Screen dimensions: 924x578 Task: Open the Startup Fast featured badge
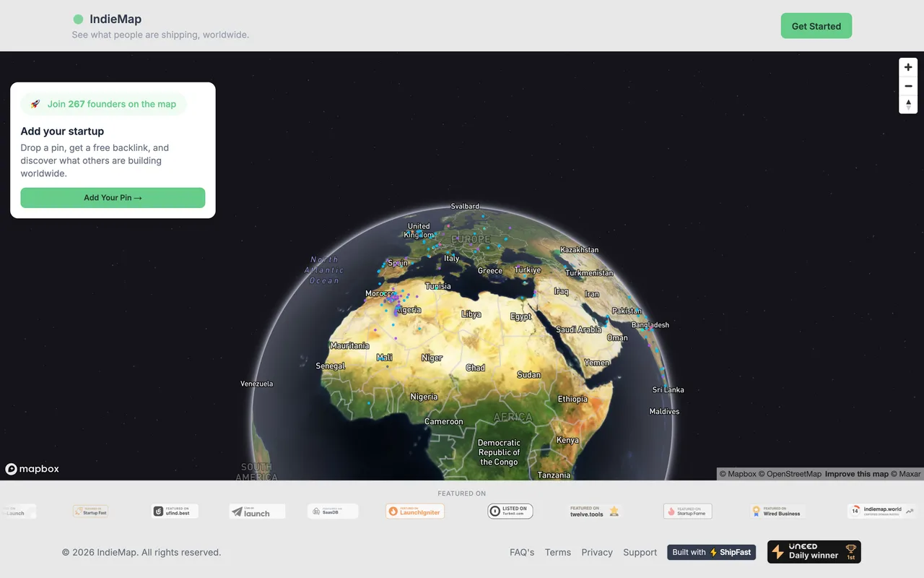[x=90, y=511]
